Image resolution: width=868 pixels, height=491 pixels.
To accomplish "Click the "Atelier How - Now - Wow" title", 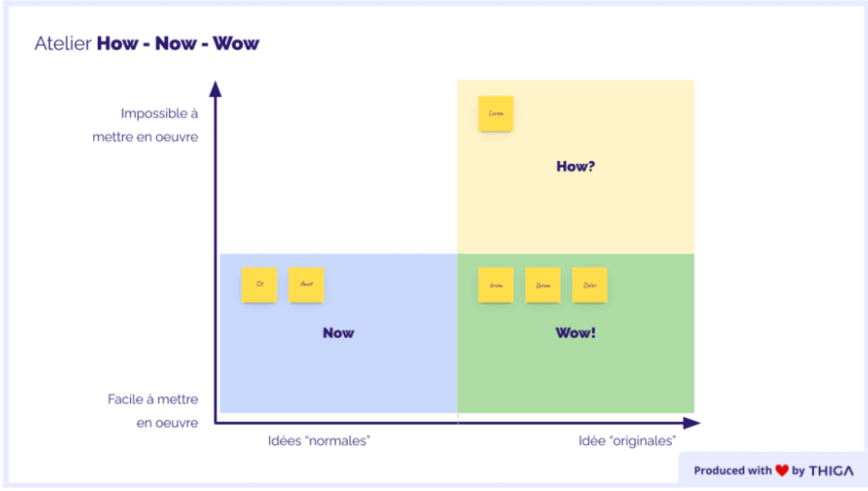I will [146, 43].
